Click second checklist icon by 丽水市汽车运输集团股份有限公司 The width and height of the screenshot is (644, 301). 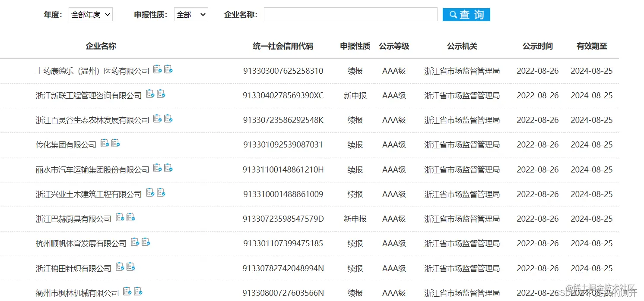168,168
